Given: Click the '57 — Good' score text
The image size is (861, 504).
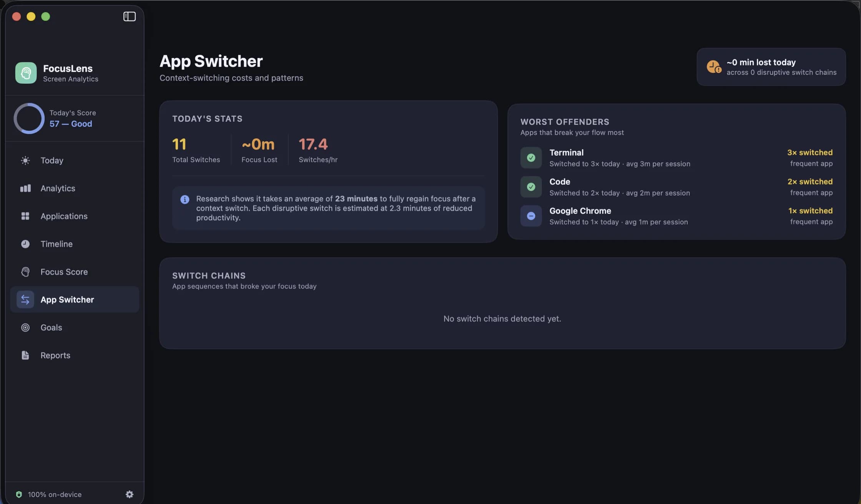Looking at the screenshot, I should [71, 124].
